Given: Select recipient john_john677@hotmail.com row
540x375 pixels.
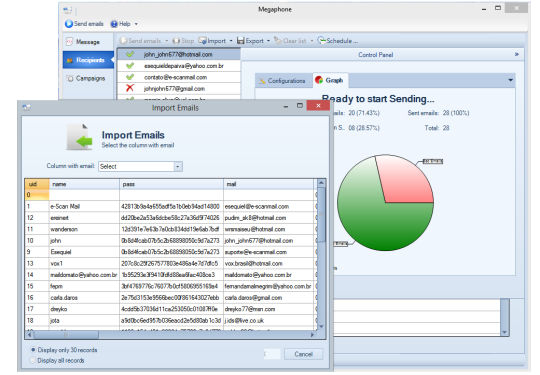Looking at the screenshot, I should (x=179, y=54).
